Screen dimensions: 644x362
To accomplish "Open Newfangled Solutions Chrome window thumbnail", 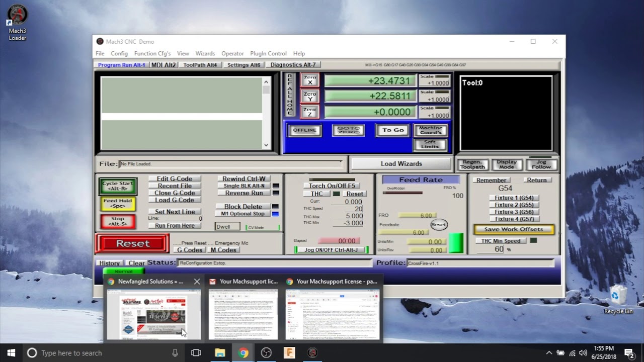I will click(153, 314).
